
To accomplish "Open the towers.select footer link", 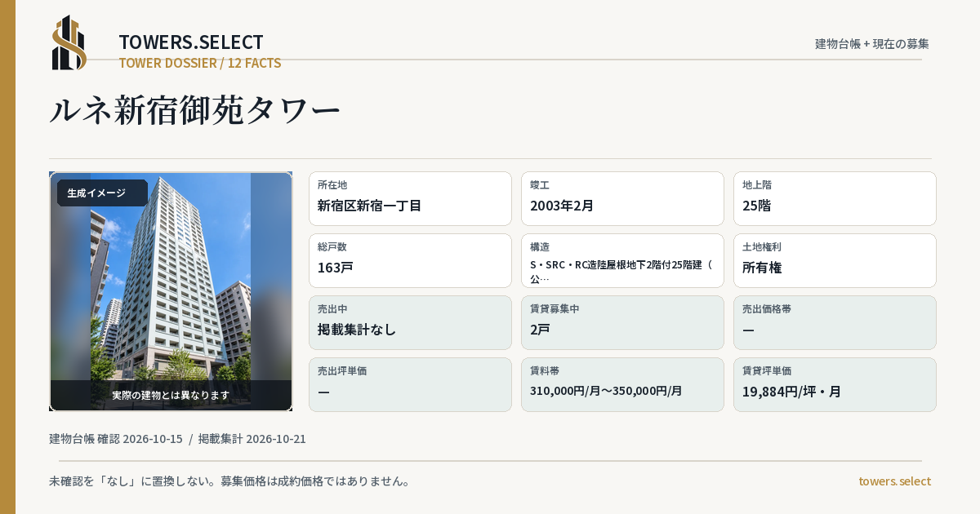I will click(x=894, y=481).
